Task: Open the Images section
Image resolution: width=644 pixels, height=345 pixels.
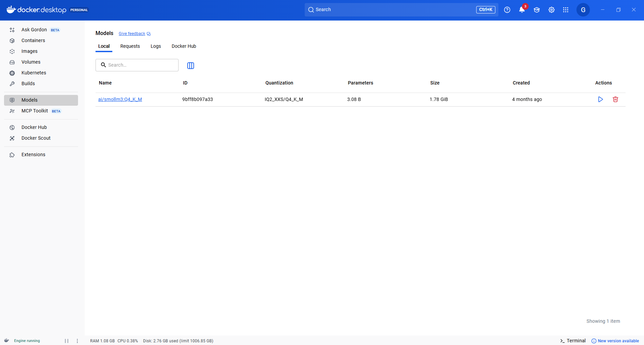Action: pyautogui.click(x=41, y=51)
